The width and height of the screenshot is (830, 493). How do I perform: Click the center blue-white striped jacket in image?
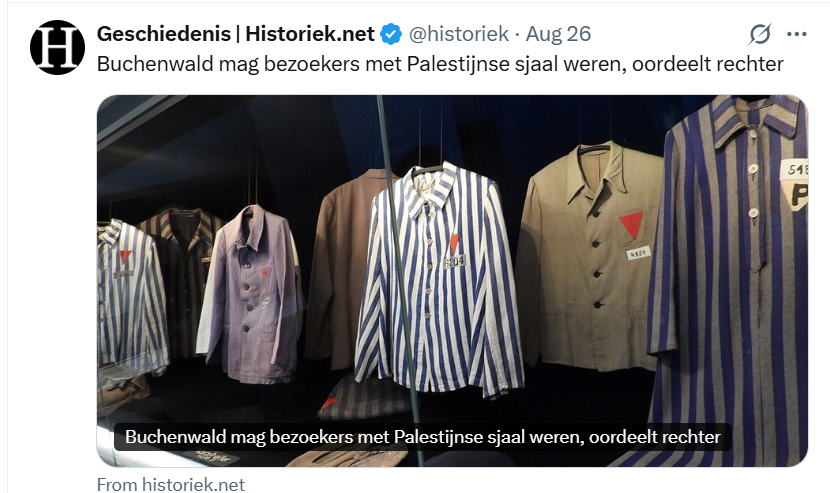439,281
